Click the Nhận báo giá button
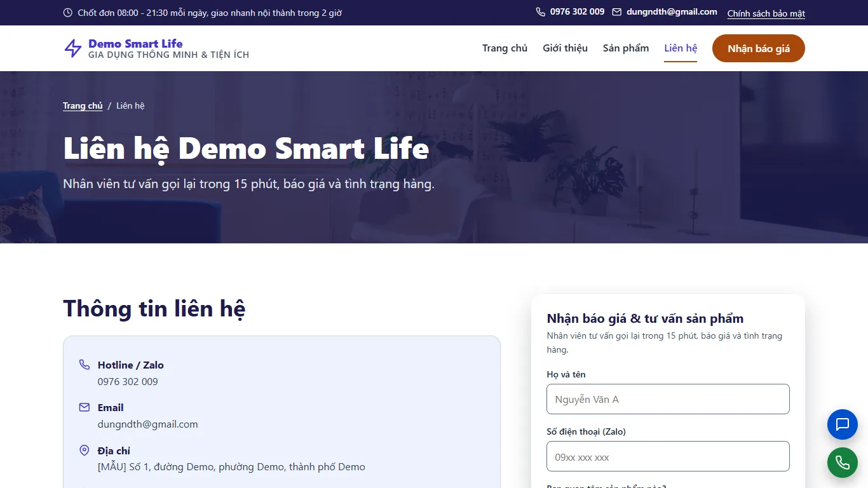 pos(759,48)
